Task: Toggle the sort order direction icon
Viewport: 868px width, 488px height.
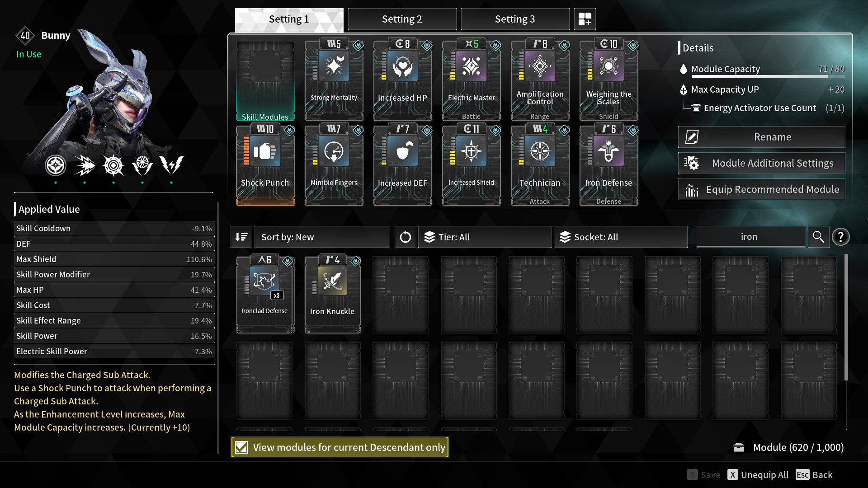Action: point(241,237)
